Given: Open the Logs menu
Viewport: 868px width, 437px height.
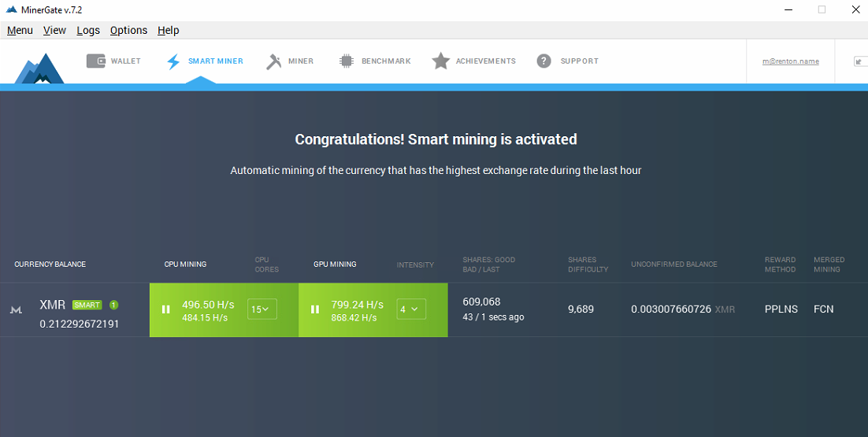Looking at the screenshot, I should [88, 31].
